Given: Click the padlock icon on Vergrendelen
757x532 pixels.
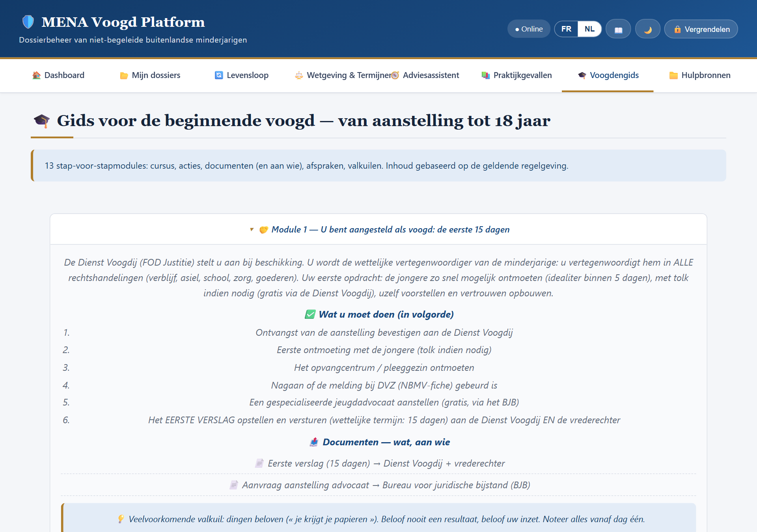Looking at the screenshot, I should point(677,29).
